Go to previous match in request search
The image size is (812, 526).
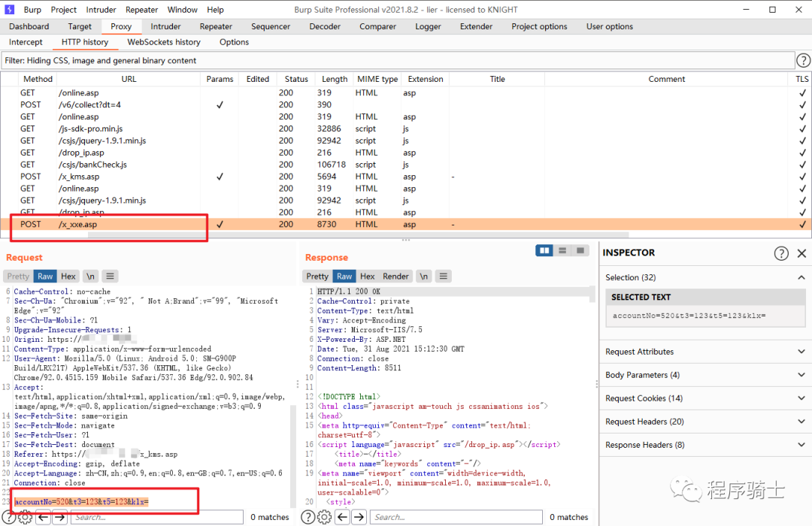(x=43, y=517)
